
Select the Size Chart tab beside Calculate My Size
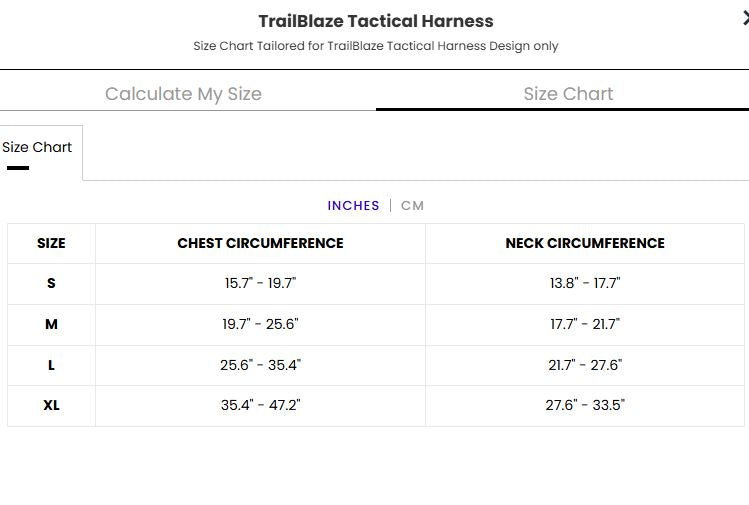(568, 94)
